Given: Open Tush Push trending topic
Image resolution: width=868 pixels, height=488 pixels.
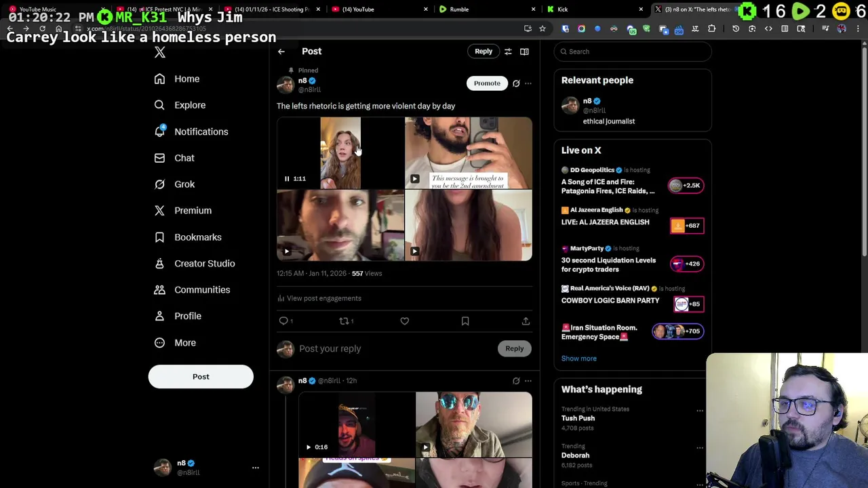Looking at the screenshot, I should pos(578,418).
